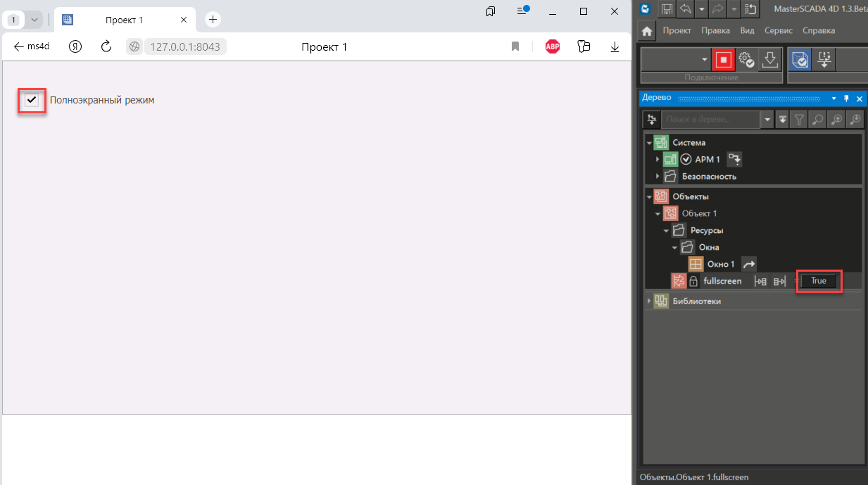Toggle the lock icon beside fullscreen
Screen dimensions: 868x485
[x=693, y=282]
